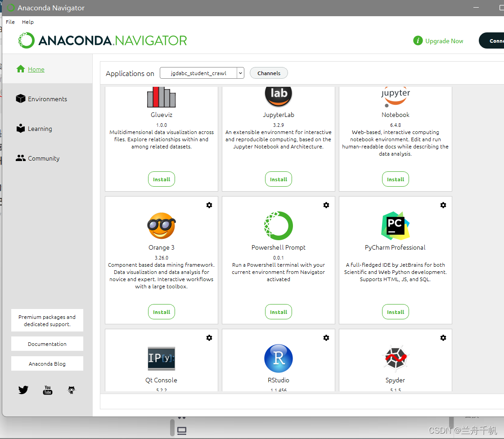Click the RStudio app title

(x=279, y=380)
